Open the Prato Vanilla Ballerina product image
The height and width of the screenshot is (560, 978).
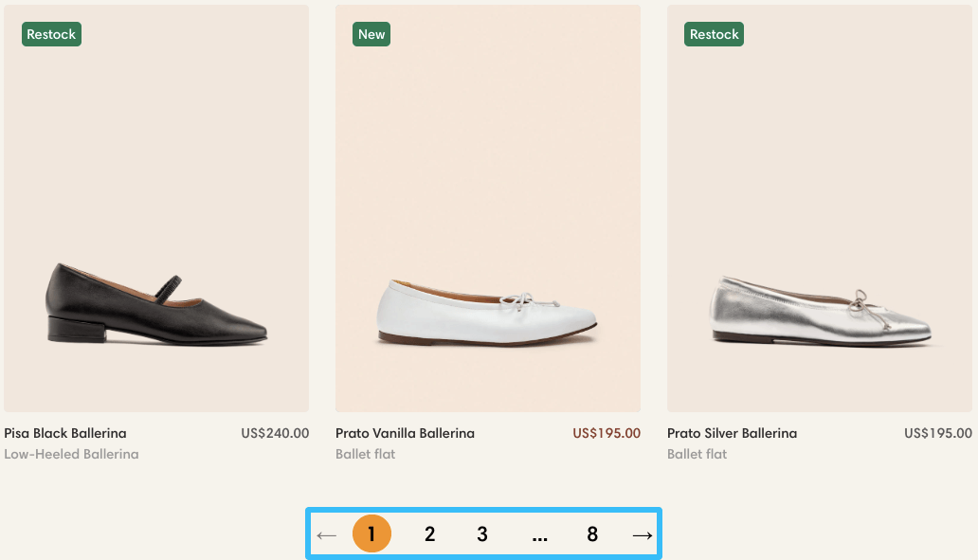[487, 208]
